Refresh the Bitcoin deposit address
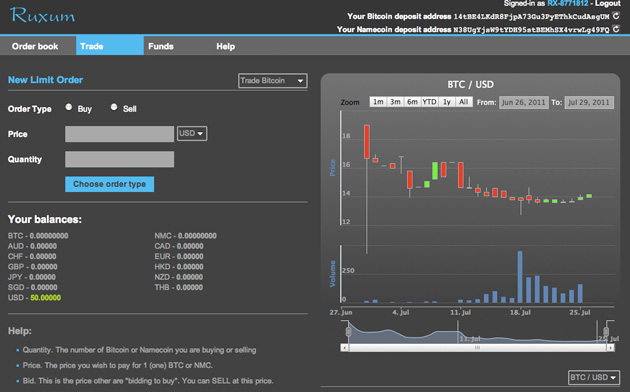 (x=616, y=16)
